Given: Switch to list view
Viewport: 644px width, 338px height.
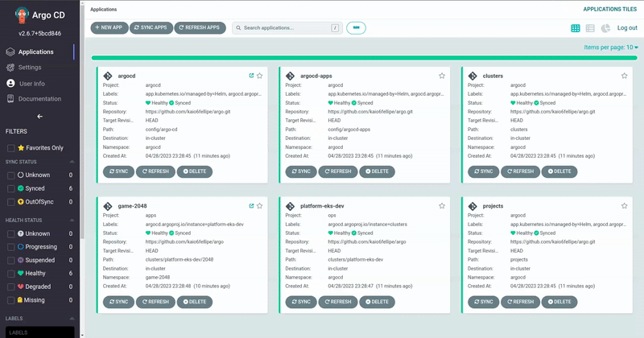Looking at the screenshot, I should pos(590,28).
